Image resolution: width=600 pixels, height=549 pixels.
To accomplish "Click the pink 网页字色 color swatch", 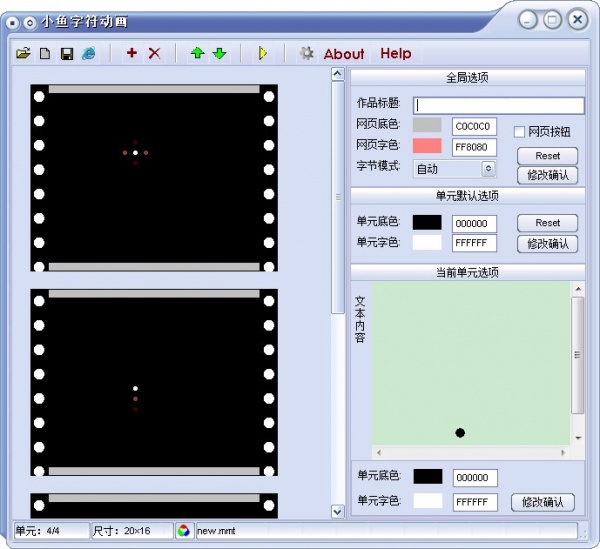I will tap(427, 147).
